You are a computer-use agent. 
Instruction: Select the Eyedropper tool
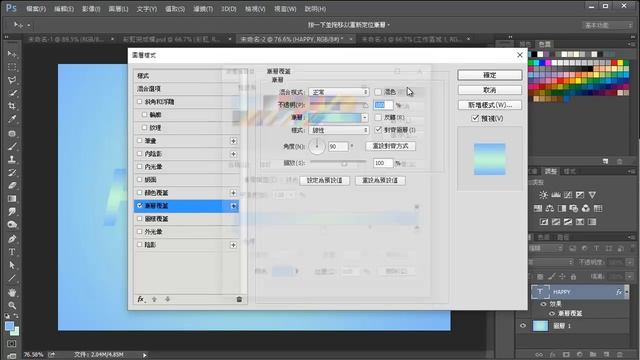pyautogui.click(x=12, y=119)
